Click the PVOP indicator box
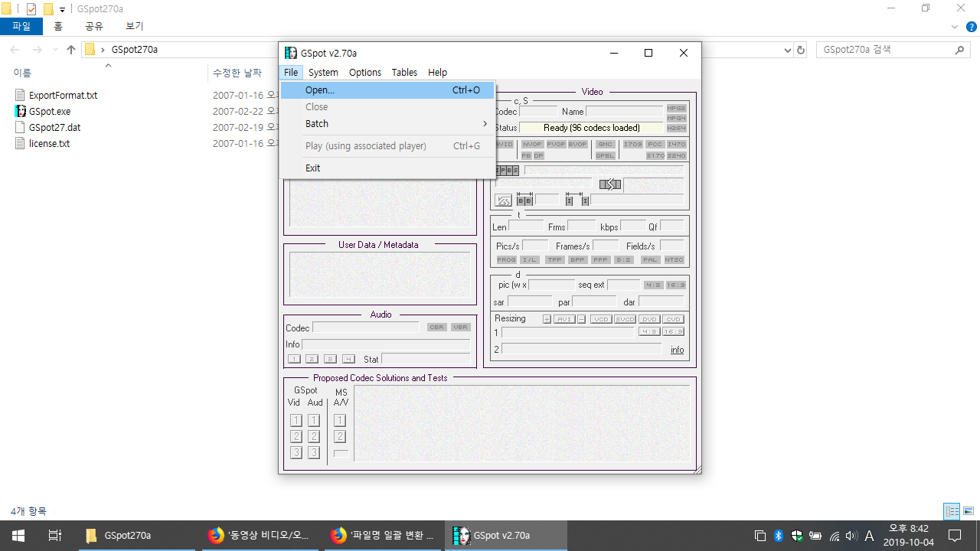The image size is (980, 551). [x=556, y=144]
